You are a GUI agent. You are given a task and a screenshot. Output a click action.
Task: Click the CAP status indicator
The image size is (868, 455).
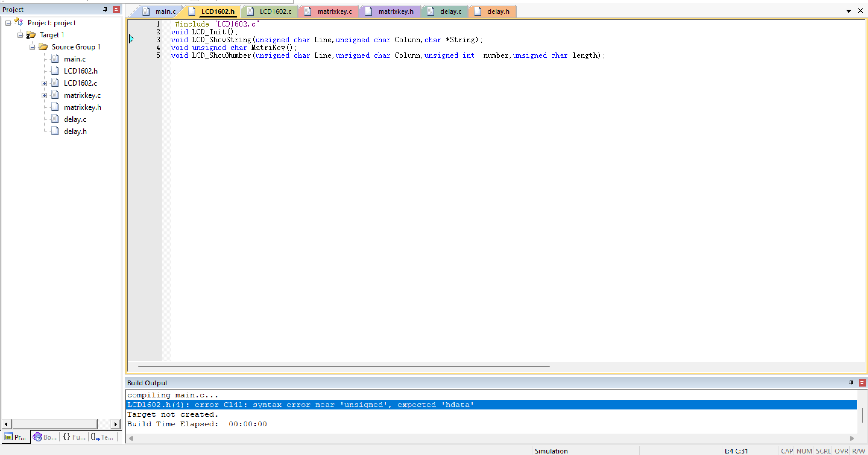(x=787, y=451)
